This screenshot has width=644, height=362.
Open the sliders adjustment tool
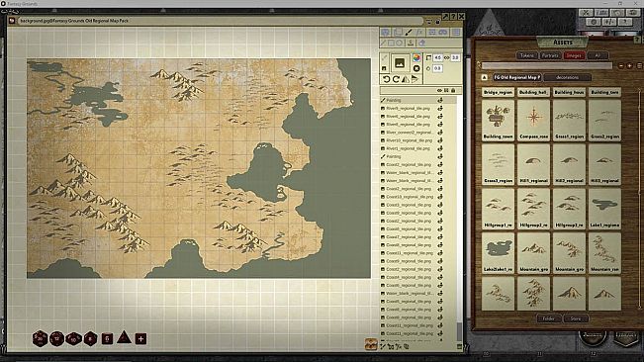[x=432, y=32]
